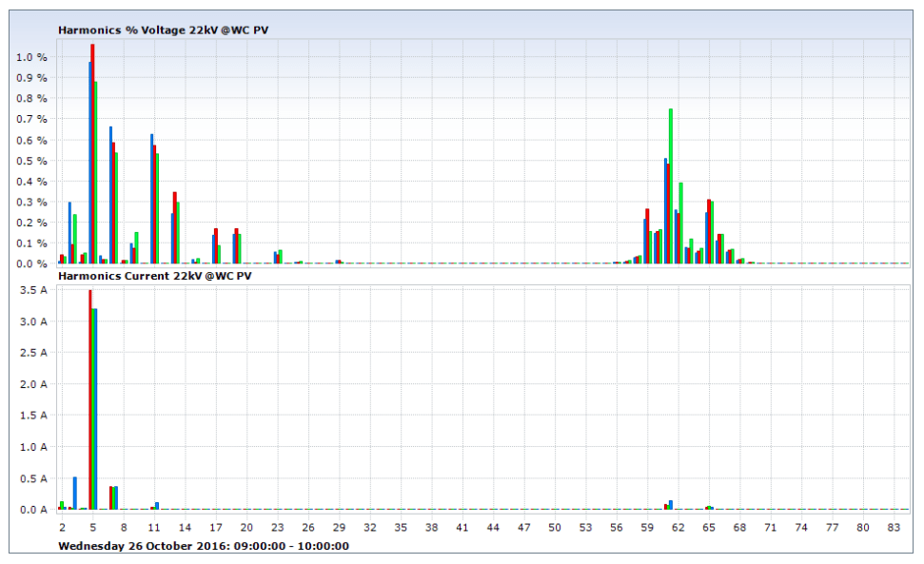Click the 1.0 % voltage axis label
924x564 pixels.
pos(31,57)
